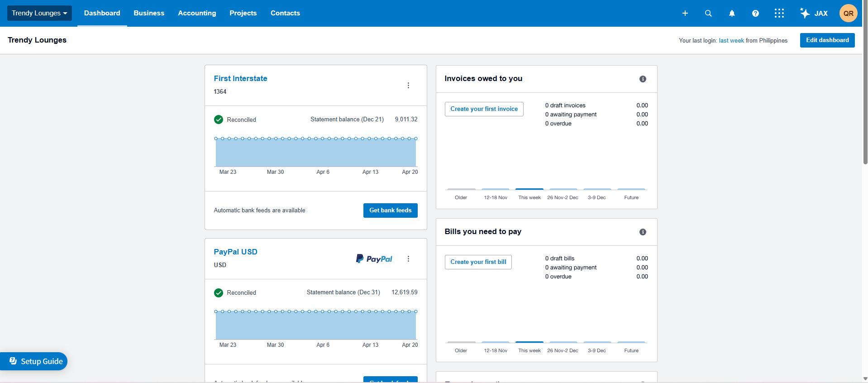Click the 12,619.59 statement balance value
Image resolution: width=868 pixels, height=383 pixels.
(x=405, y=292)
